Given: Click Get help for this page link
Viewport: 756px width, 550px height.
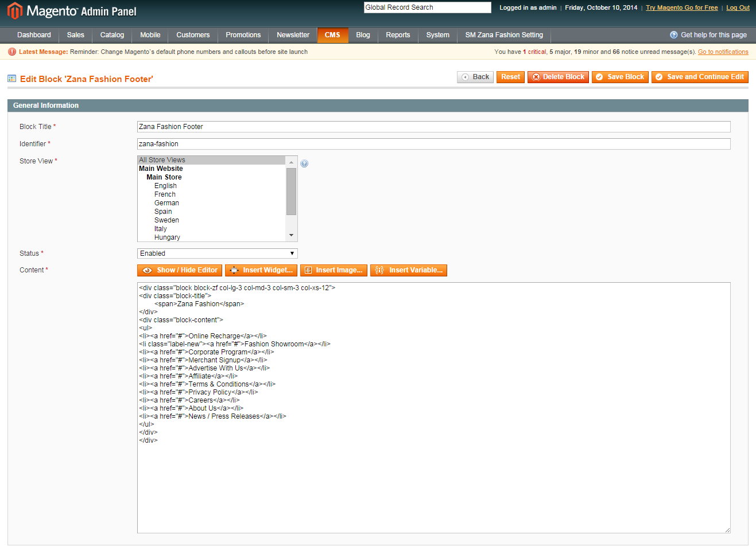Looking at the screenshot, I should click(714, 35).
